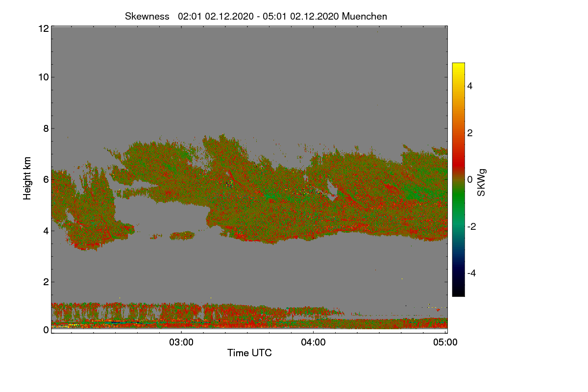588x392 pixels.
Task: Click the colorbar value -2
Action: click(471, 226)
